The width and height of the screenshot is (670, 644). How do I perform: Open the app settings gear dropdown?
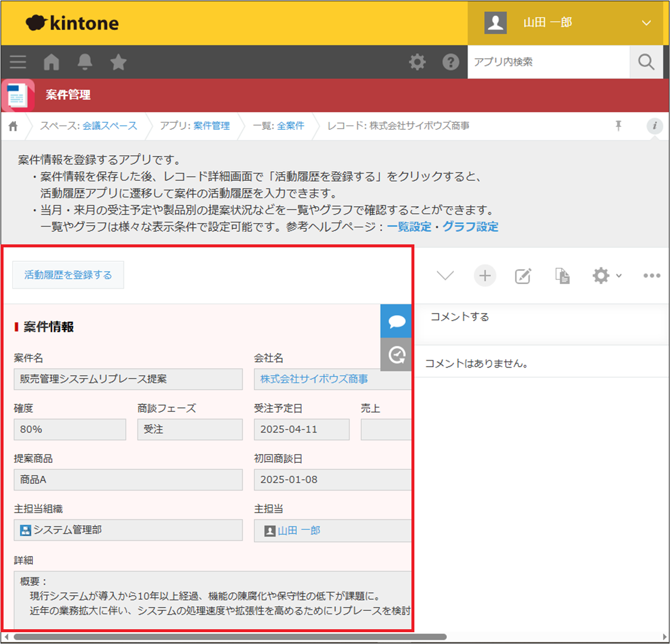606,276
